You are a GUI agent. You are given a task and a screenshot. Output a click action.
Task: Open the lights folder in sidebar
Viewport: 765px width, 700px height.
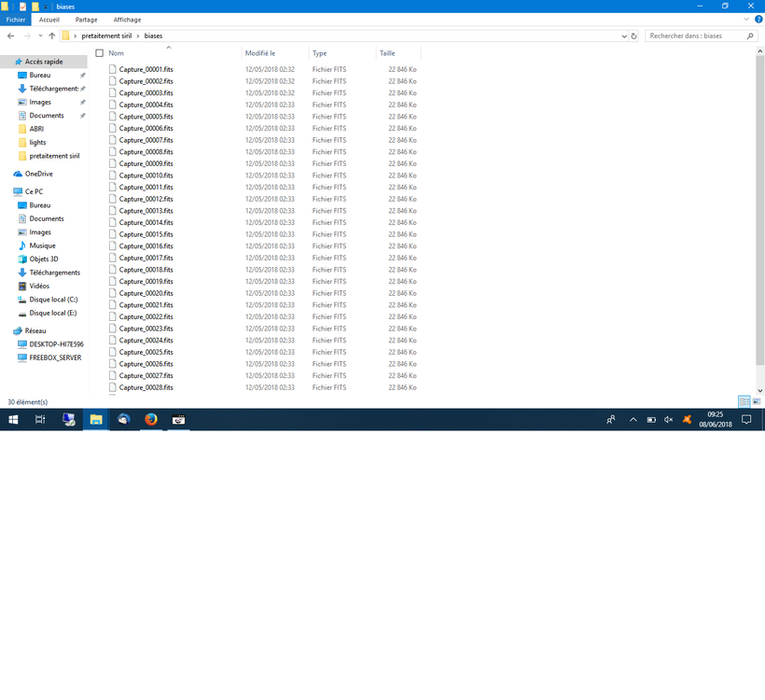pyautogui.click(x=37, y=142)
